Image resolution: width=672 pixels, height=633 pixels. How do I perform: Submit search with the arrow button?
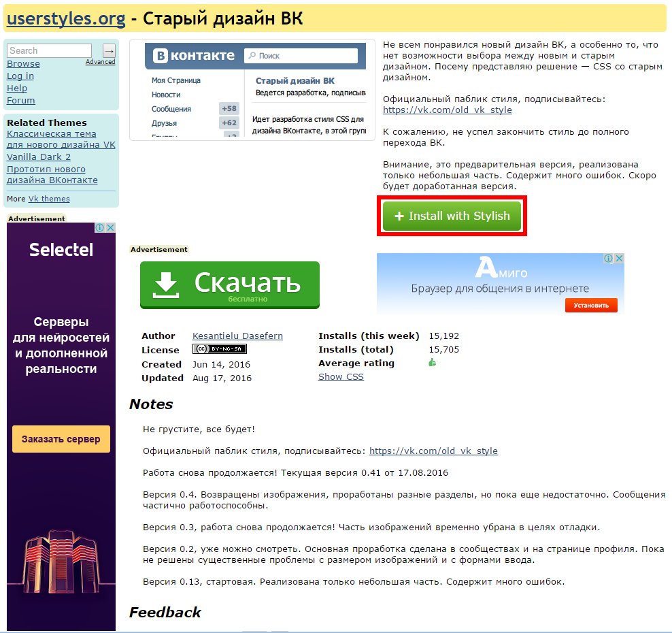point(110,50)
